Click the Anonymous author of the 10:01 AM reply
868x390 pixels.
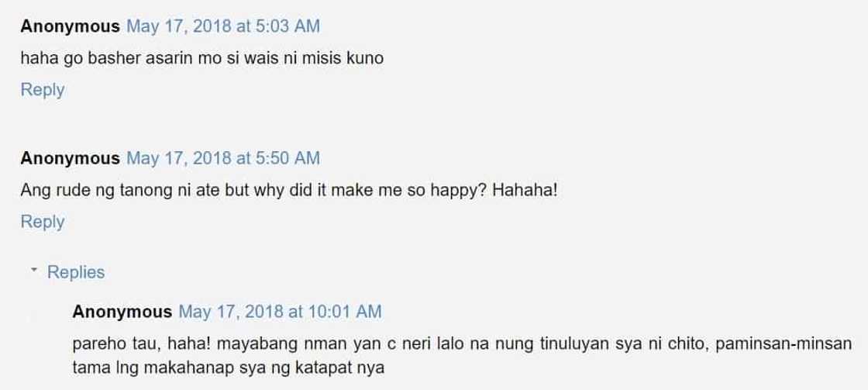pyautogui.click(x=122, y=312)
